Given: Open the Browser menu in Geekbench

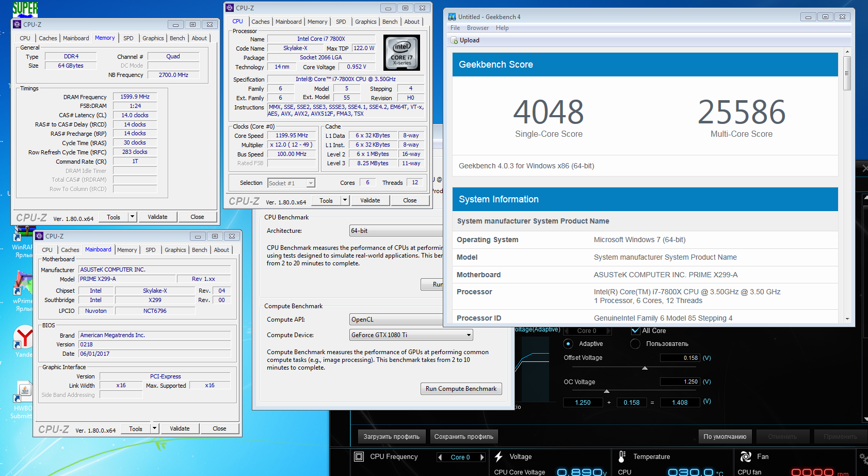Looking at the screenshot, I should [x=478, y=28].
